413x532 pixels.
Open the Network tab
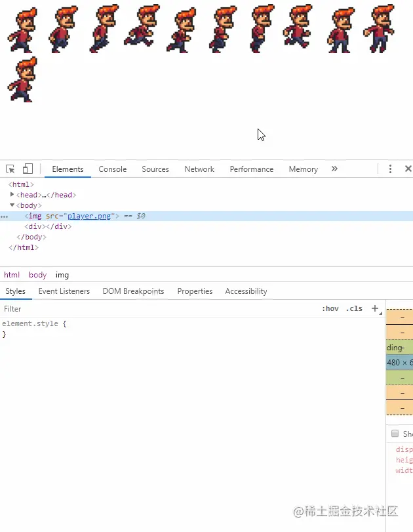199,169
